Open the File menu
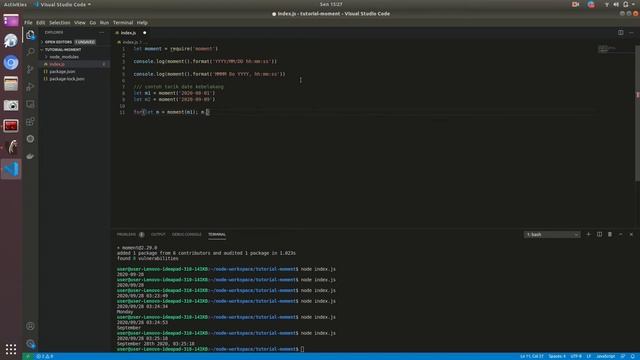The height and width of the screenshot is (360, 640). point(28,22)
